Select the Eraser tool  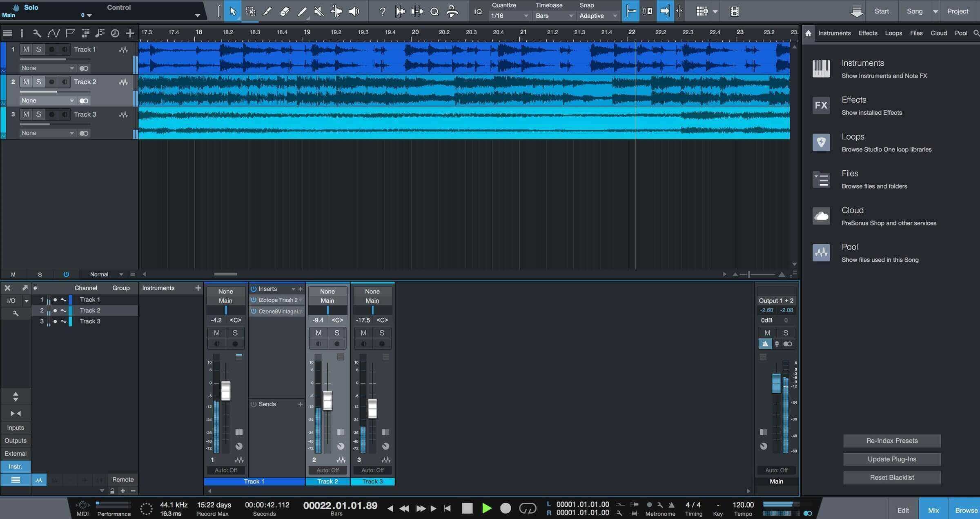[285, 11]
